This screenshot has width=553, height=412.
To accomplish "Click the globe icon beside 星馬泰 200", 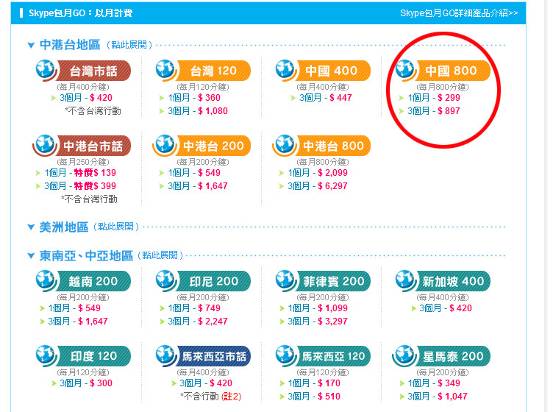I will click(x=404, y=355).
